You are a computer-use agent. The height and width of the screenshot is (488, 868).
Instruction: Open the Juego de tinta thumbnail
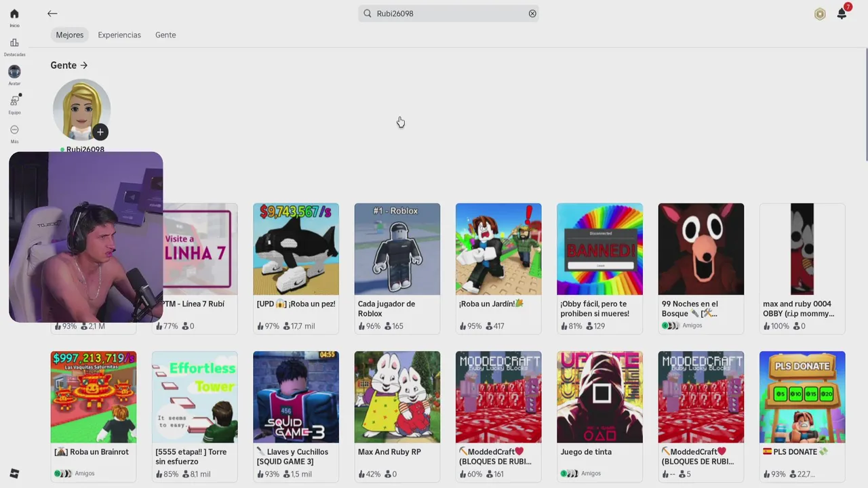pyautogui.click(x=599, y=396)
